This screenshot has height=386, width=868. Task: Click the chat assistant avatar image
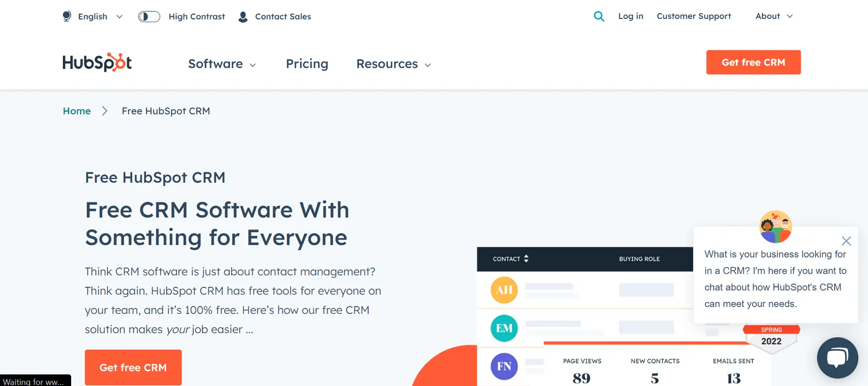click(776, 227)
